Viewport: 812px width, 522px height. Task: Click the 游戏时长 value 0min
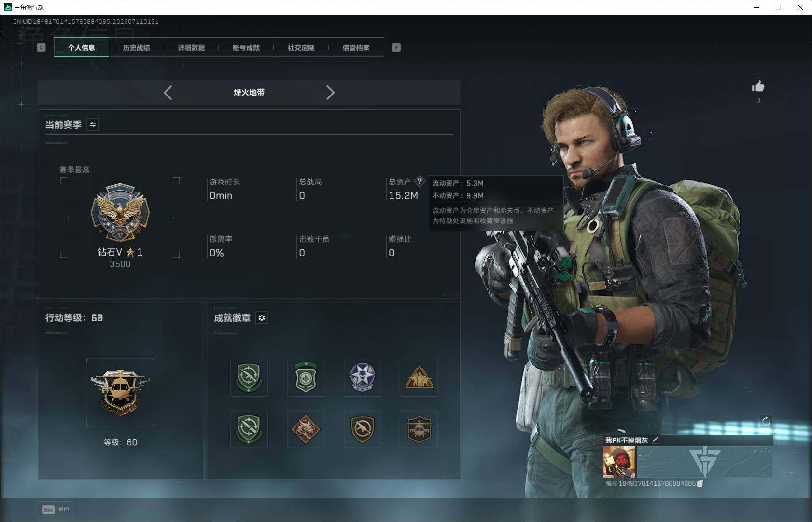coord(221,195)
